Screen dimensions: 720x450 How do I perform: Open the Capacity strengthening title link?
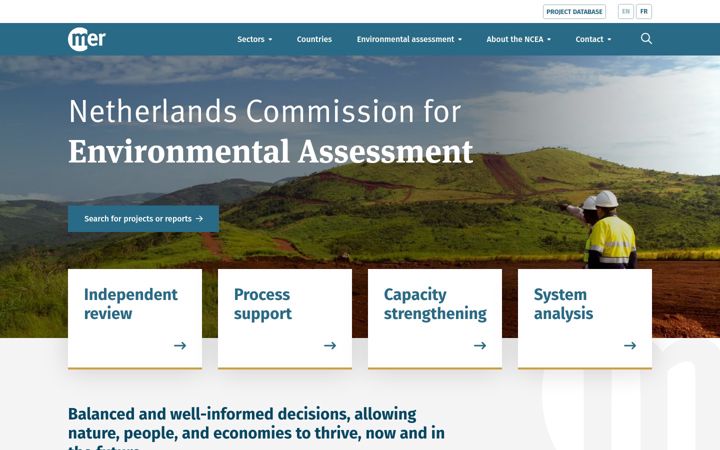(435, 304)
